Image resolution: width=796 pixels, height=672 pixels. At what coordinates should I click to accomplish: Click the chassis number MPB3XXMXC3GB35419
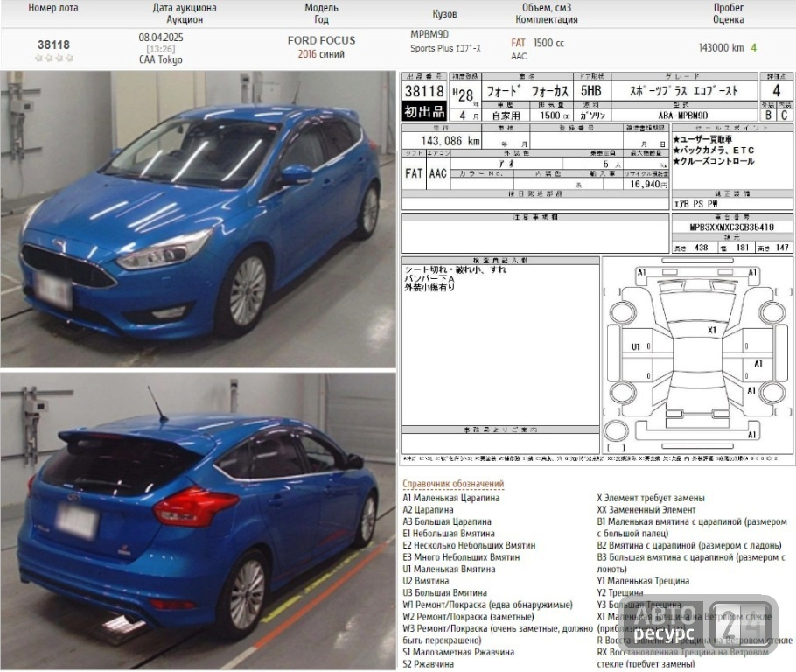click(732, 227)
